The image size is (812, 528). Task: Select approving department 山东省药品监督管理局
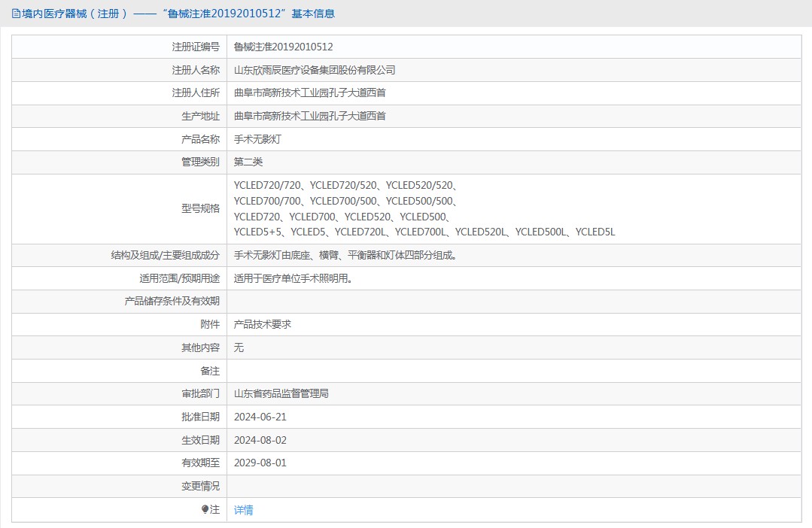click(x=281, y=394)
